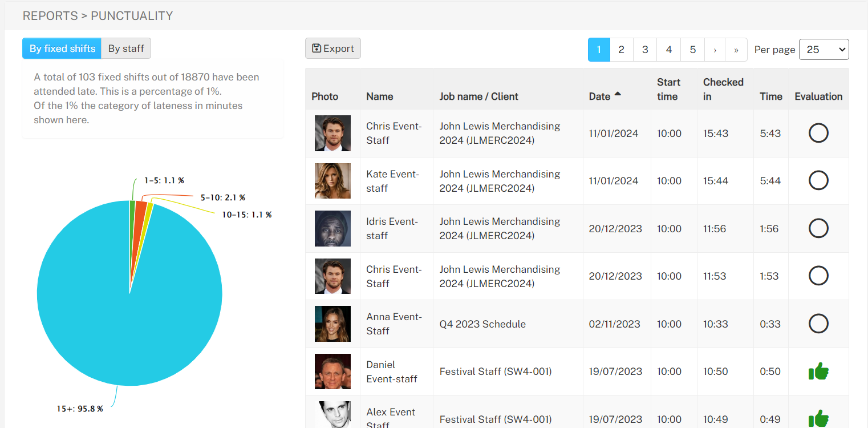
Task: Click the Export button
Action: pos(333,49)
